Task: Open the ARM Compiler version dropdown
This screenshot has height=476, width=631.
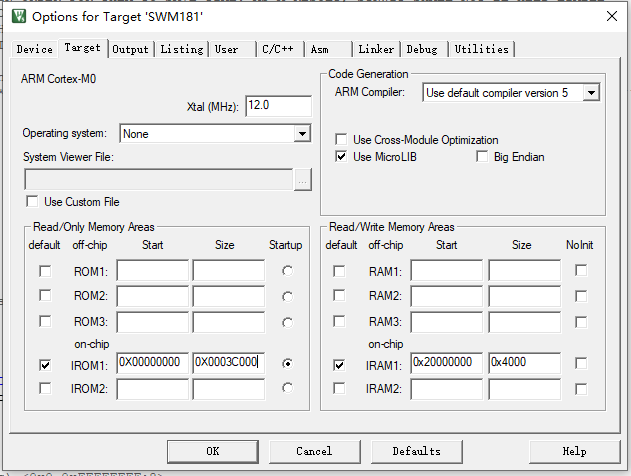Action: point(591,93)
